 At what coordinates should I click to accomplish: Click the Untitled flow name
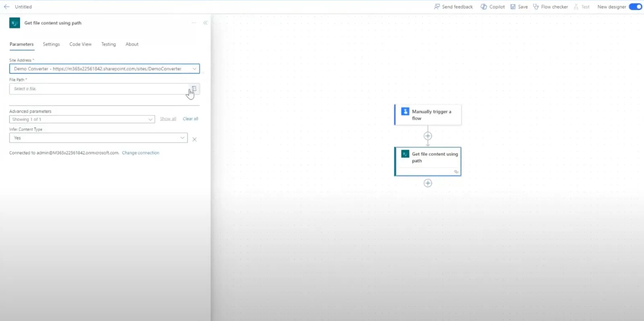pyautogui.click(x=23, y=7)
